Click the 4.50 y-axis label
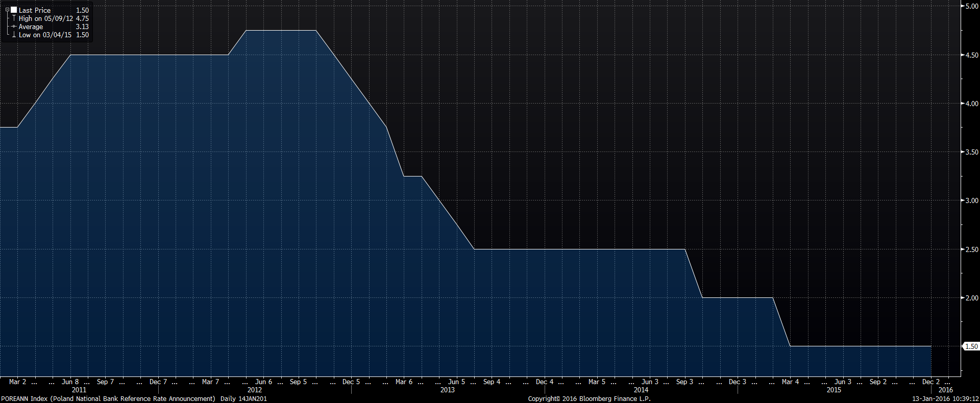 [x=972, y=55]
